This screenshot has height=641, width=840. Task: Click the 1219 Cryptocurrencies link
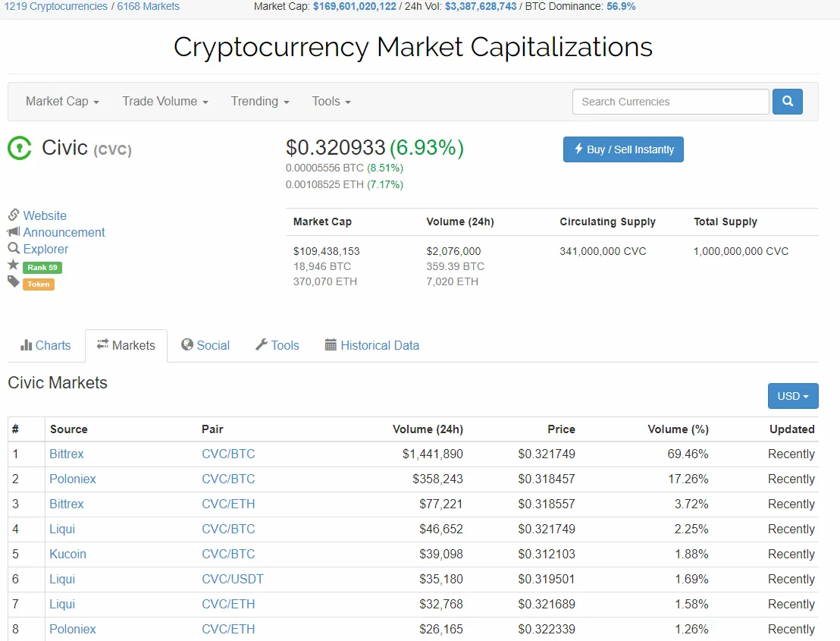pyautogui.click(x=55, y=6)
